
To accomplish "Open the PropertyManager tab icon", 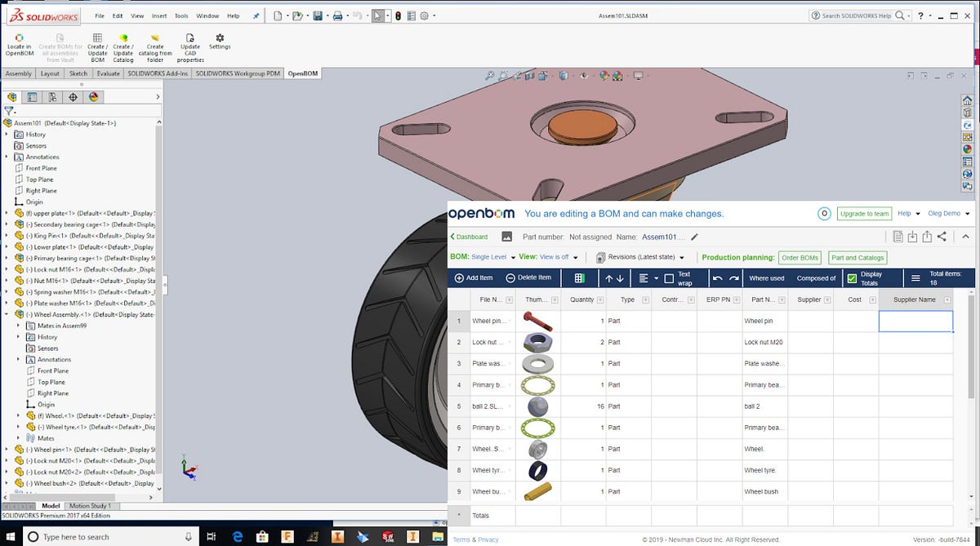I will pyautogui.click(x=32, y=96).
